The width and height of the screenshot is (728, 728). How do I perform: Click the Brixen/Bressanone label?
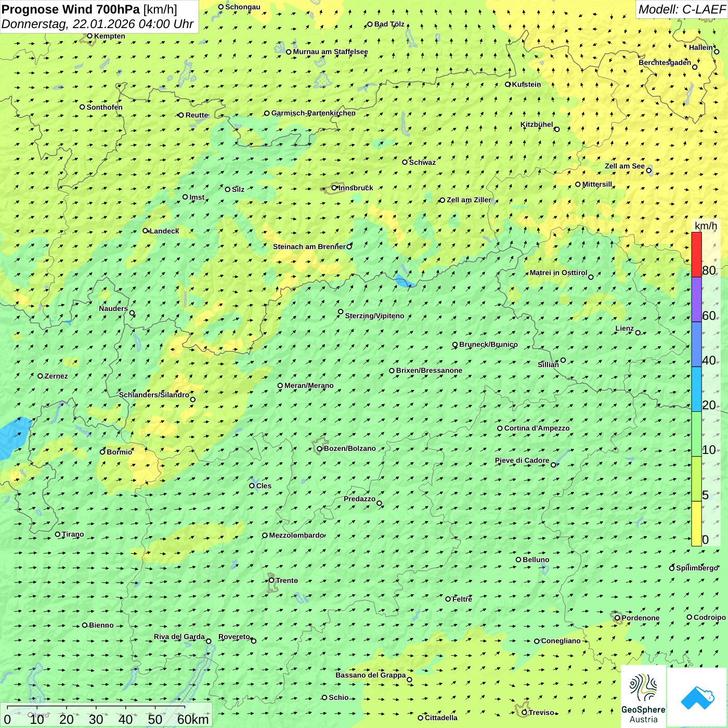[x=429, y=370]
